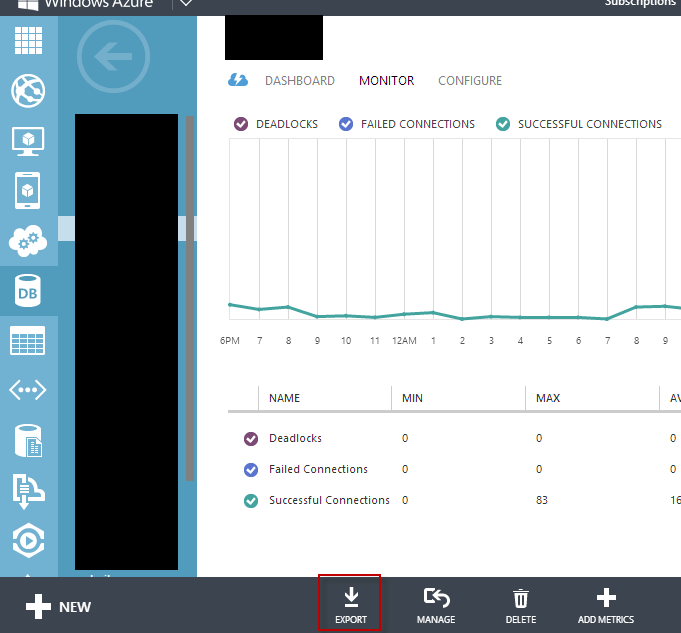Open Mobile Services phone icon in sidebar
Screen dimensions: 681x633
pyautogui.click(x=28, y=190)
